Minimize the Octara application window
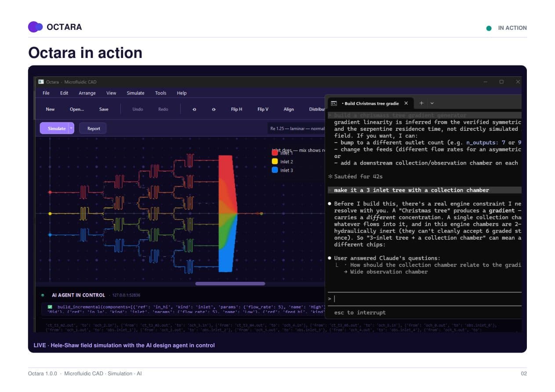The image size is (555, 392). tap(485, 82)
